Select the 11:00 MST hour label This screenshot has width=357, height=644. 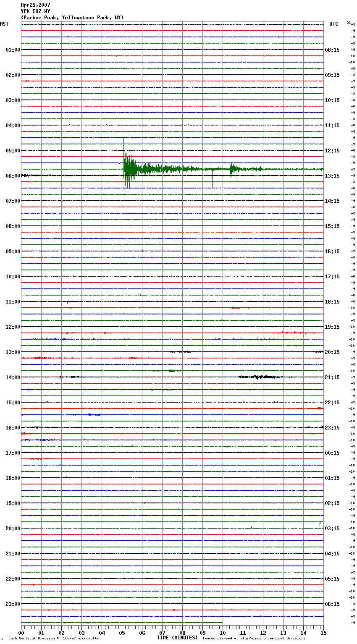(13, 302)
